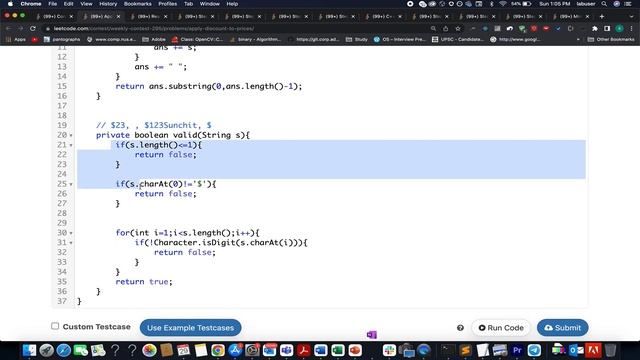Viewport: 640px width, 360px height.
Task: Click the magnifier search icon in address bar
Action: (433, 29)
